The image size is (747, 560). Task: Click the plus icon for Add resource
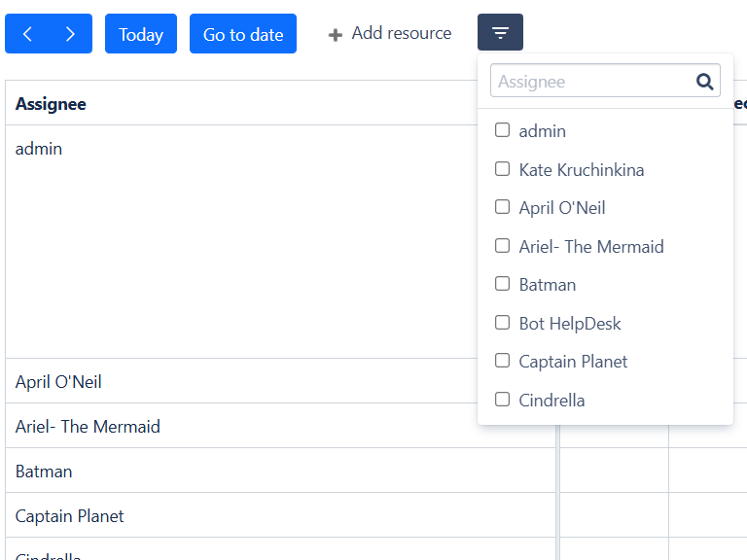(336, 35)
